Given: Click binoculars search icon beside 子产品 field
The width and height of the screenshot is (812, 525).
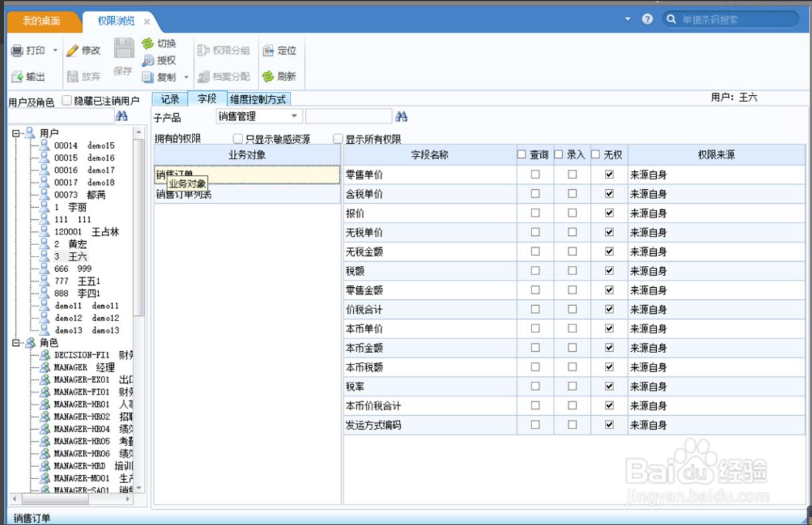Looking at the screenshot, I should click(401, 117).
